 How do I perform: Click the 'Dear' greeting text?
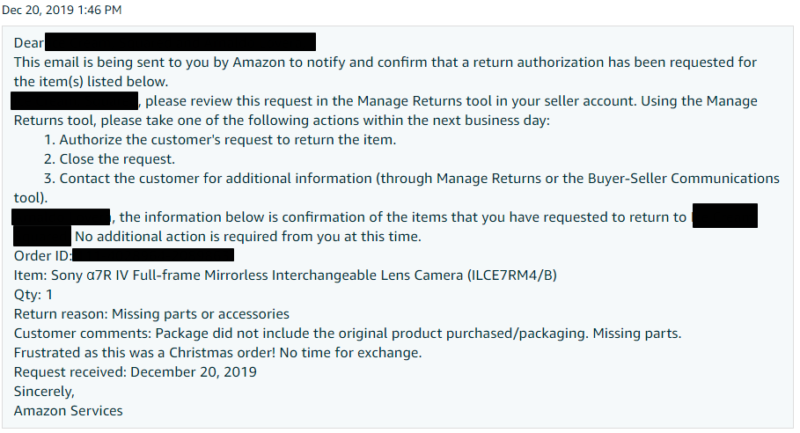tap(29, 43)
